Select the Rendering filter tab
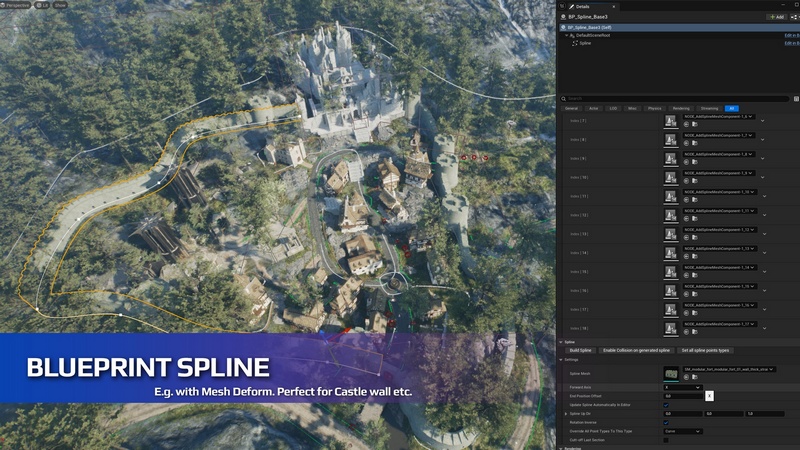The width and height of the screenshot is (800, 450). (x=681, y=108)
